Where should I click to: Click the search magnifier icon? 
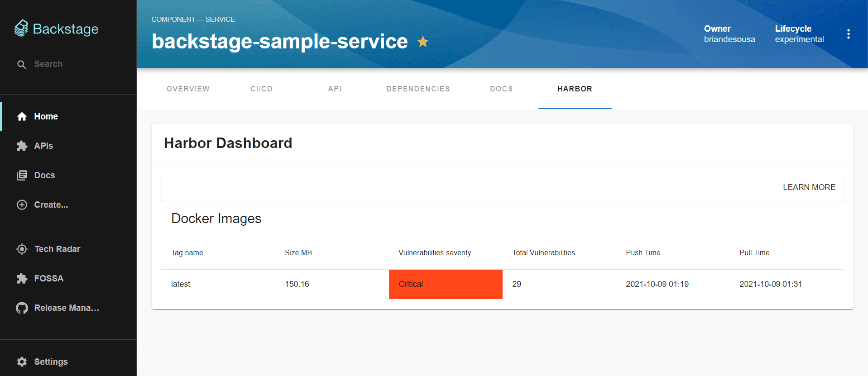tap(21, 65)
